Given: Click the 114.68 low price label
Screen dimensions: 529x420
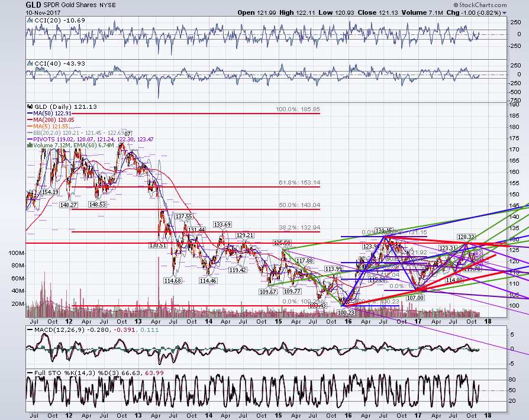Looking at the screenshot, I should click(173, 280).
